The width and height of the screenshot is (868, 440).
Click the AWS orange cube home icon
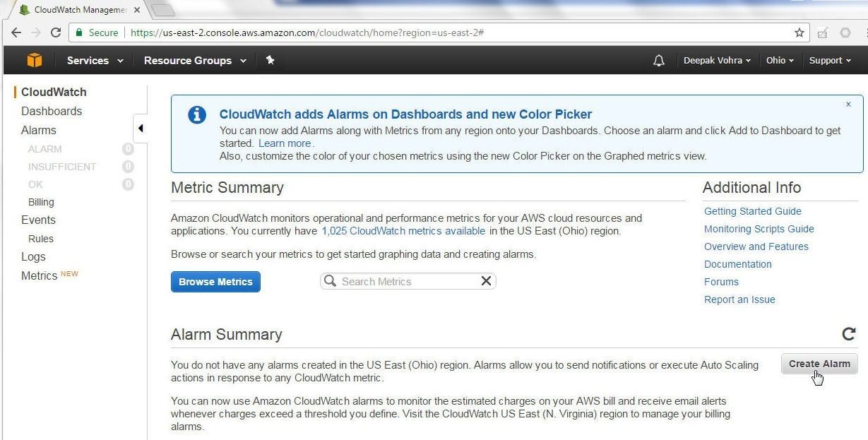pos(34,61)
